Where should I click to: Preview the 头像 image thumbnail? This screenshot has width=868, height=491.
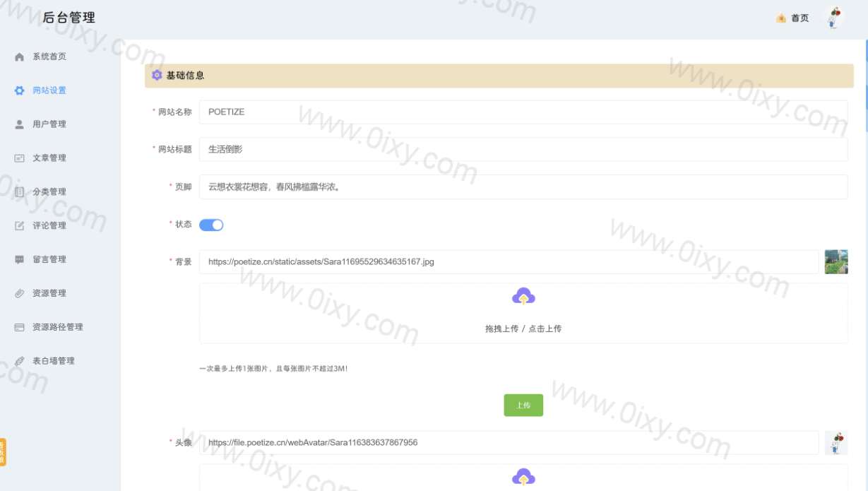(836, 443)
